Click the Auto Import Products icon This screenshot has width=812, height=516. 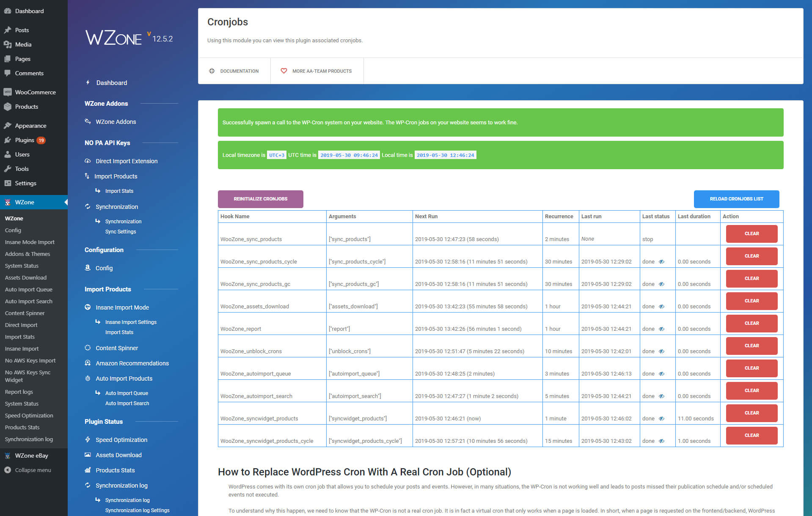point(88,378)
